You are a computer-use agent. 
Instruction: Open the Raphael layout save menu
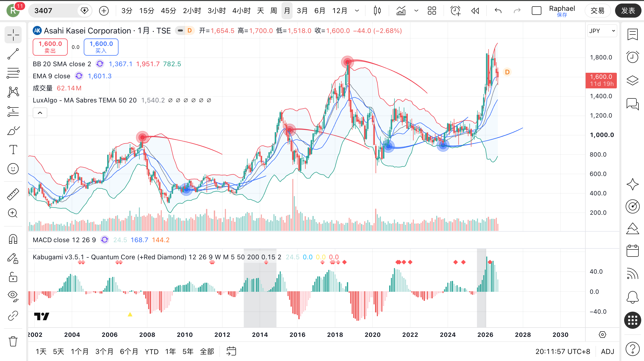pos(562,11)
